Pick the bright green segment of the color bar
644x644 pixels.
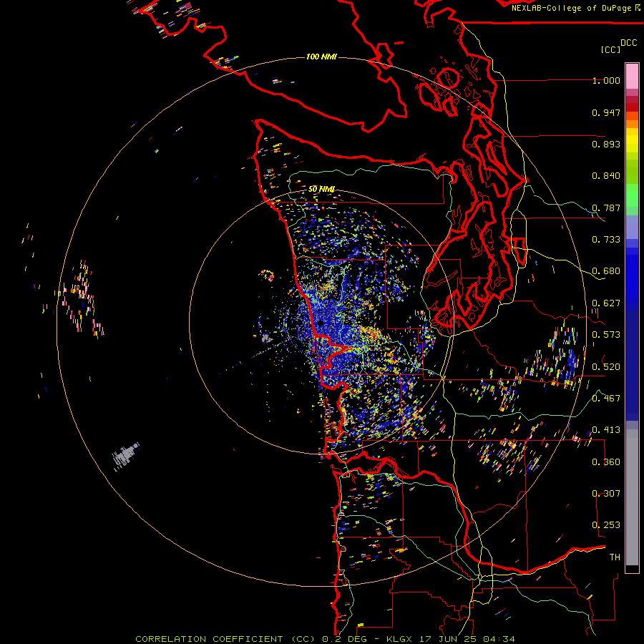pos(632,195)
